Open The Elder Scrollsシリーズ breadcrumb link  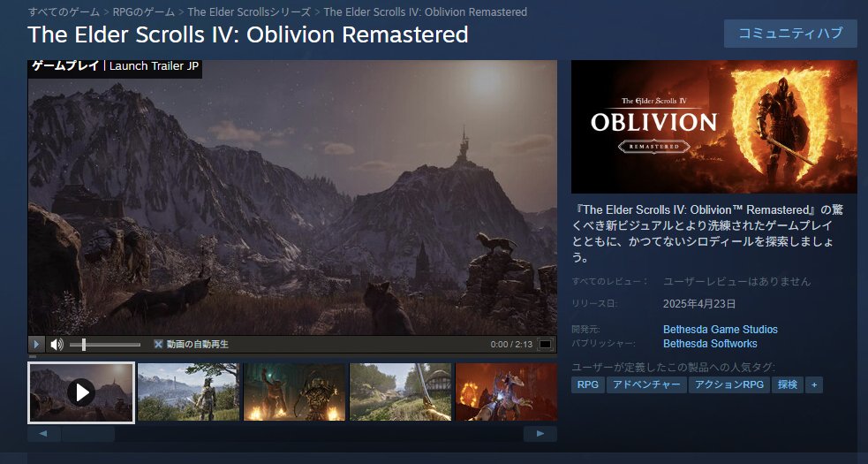249,11
